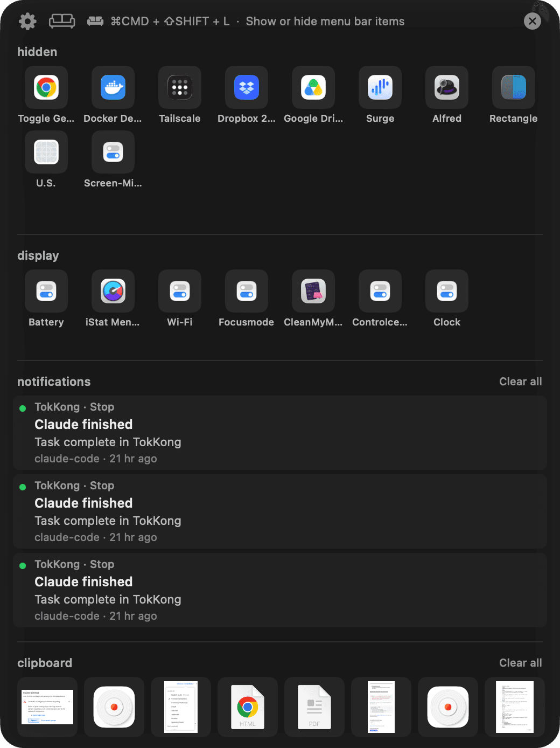This screenshot has width=560, height=748.
Task: Open the third Claude finished notification
Action: click(280, 590)
